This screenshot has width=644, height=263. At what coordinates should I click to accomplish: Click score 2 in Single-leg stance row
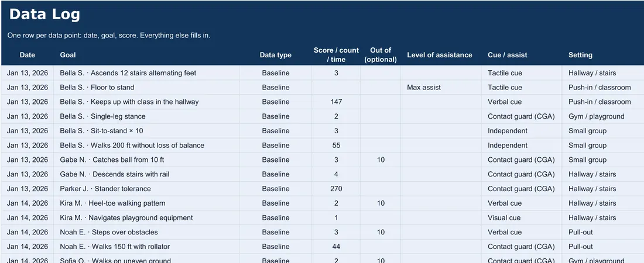click(336, 116)
